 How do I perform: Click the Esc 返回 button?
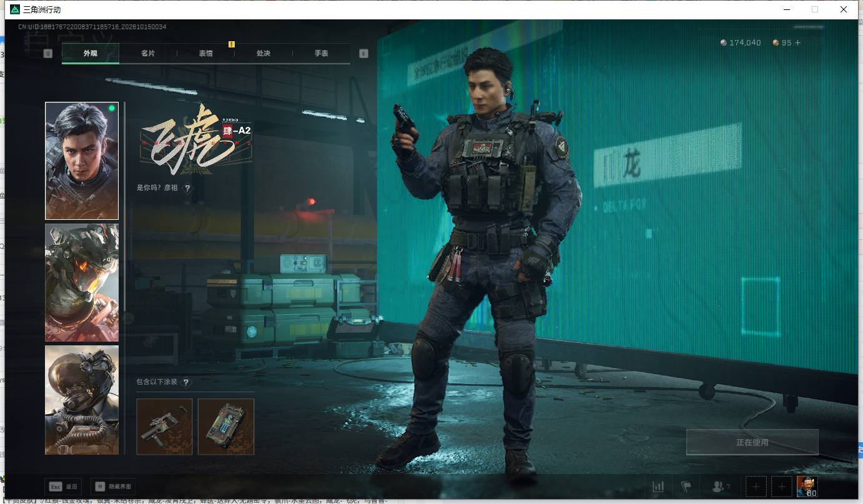63,487
